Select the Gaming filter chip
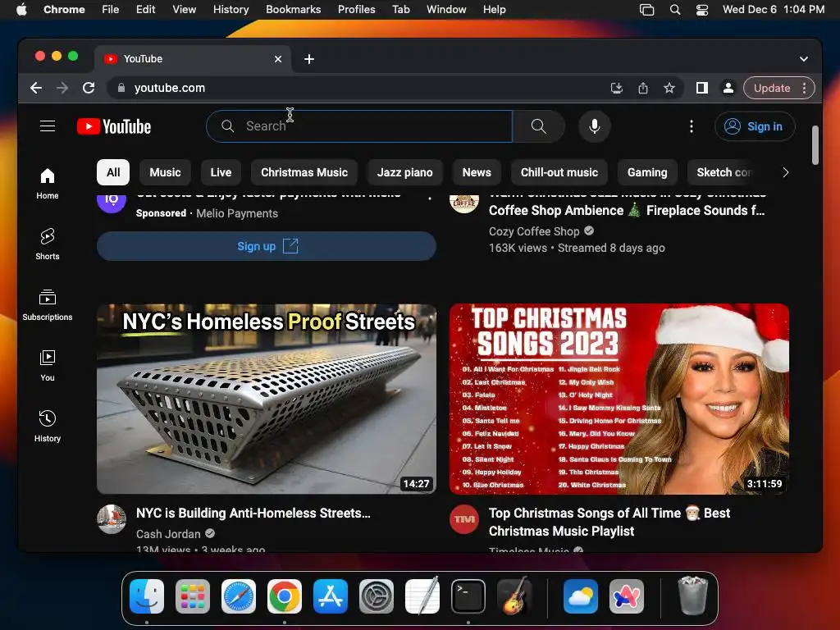 [647, 172]
